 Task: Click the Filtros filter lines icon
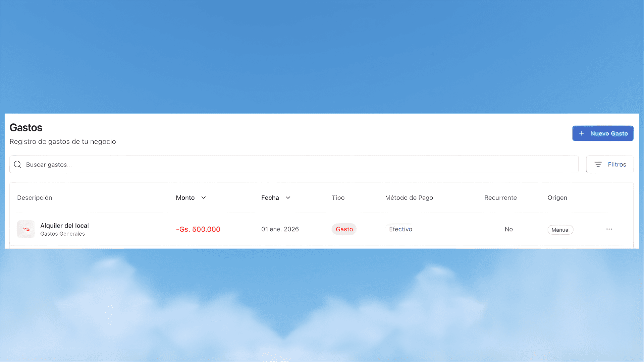coord(598,165)
